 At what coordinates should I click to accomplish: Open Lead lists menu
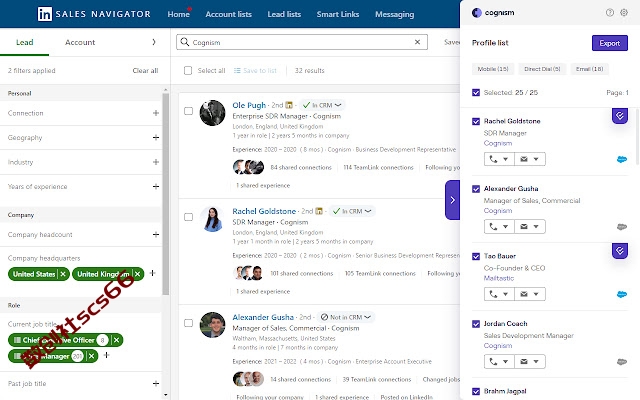pyautogui.click(x=284, y=14)
